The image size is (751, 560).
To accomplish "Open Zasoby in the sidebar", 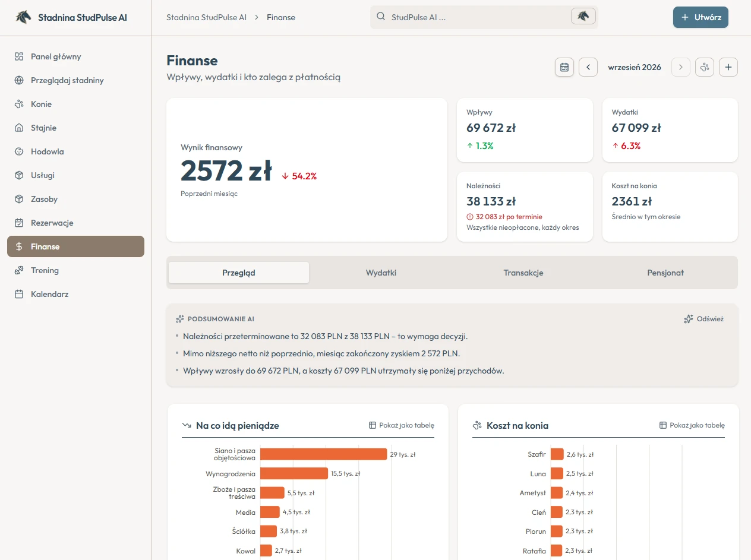I will coord(75,199).
